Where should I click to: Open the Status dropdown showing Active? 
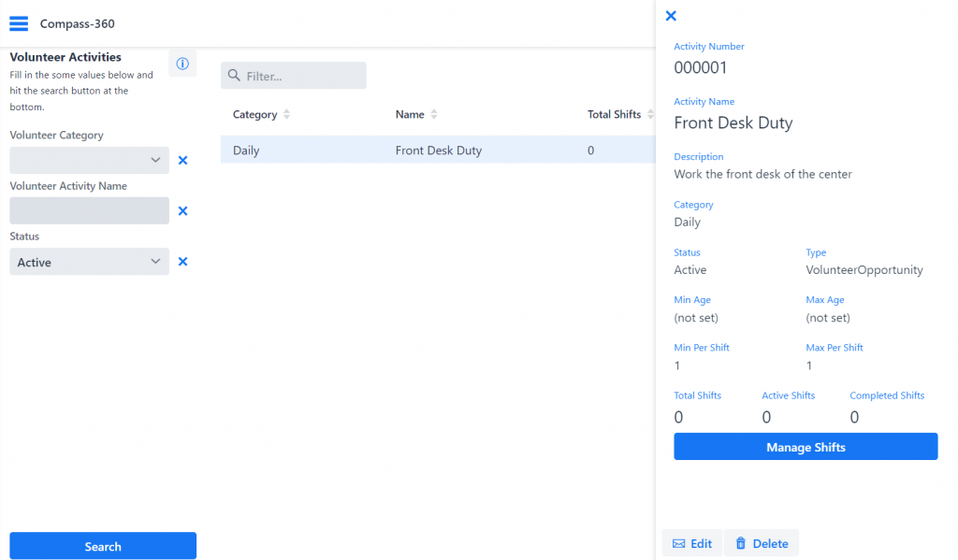pos(89,262)
